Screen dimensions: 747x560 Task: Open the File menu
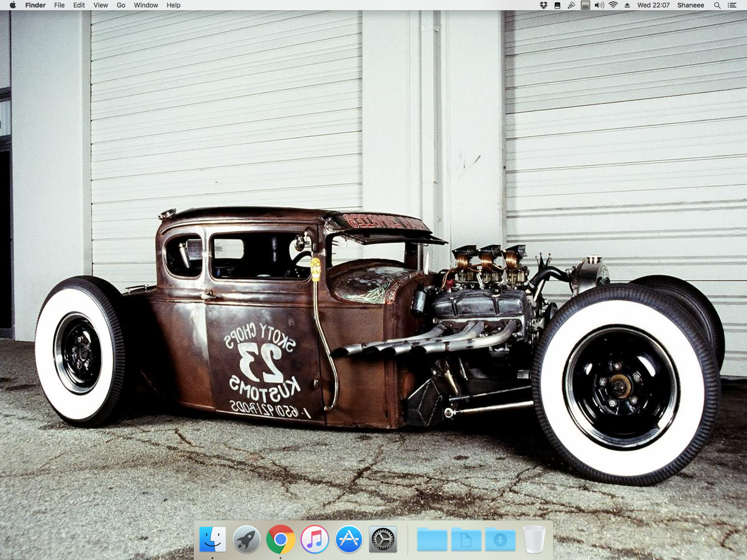(59, 5)
